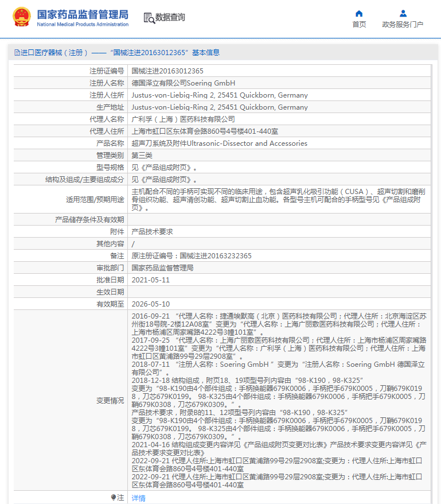Click the 首页 home icon
This screenshot has width=441, height=504.
click(x=359, y=14)
